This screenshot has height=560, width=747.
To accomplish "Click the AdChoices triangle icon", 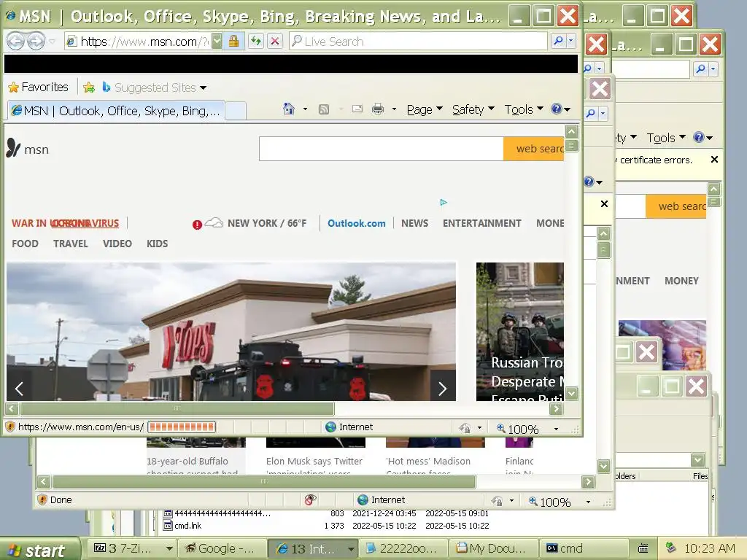I will coord(444,203).
